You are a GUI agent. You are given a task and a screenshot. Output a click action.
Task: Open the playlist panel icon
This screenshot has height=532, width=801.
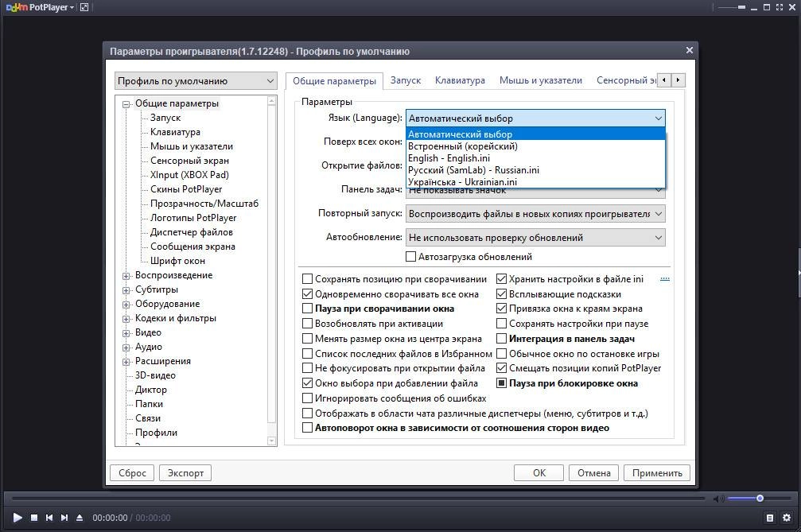tap(770, 518)
